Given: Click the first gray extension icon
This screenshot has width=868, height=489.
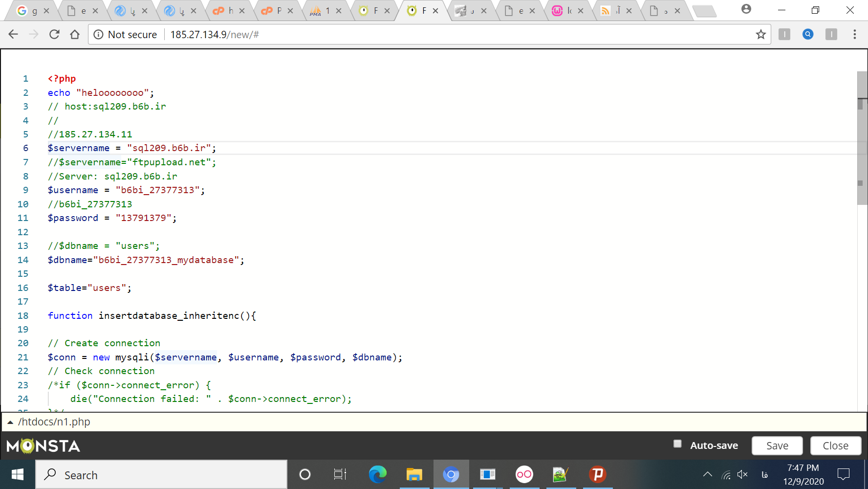Looking at the screenshot, I should point(784,34).
